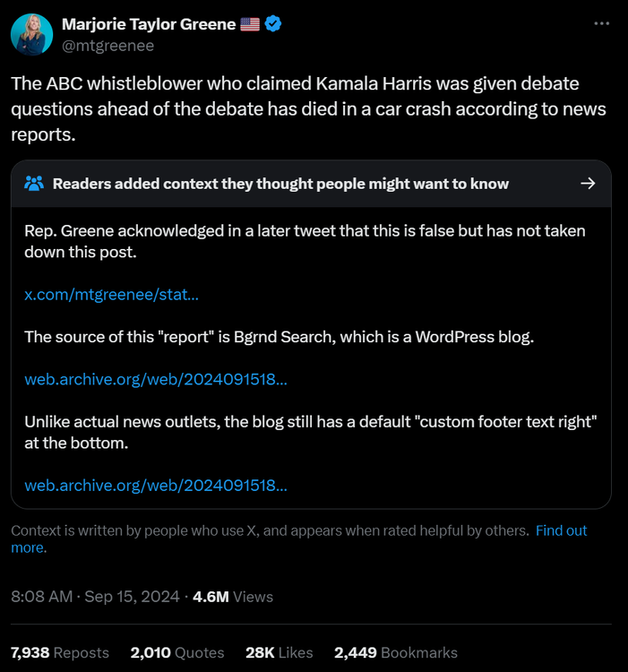Click the Marjorie Taylor Greene display name
Viewport: 628px width, 672px height.
[x=148, y=24]
